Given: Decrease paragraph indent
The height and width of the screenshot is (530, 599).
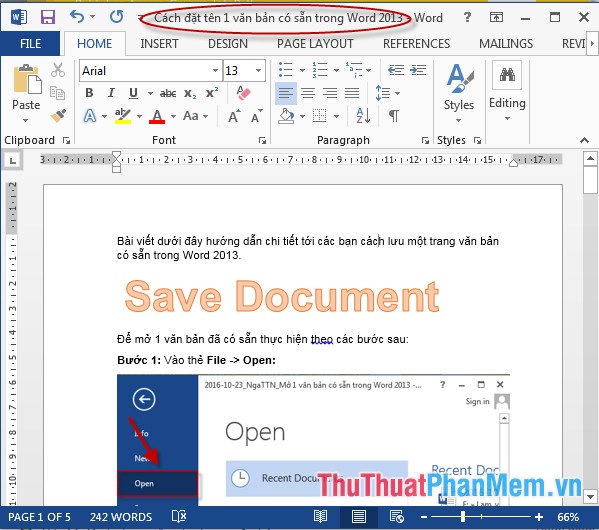Looking at the screenshot, I should [x=396, y=70].
